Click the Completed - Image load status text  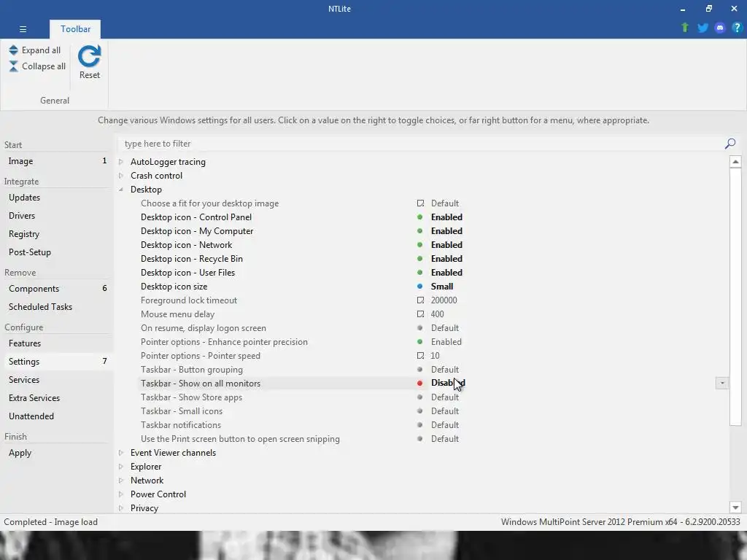pos(50,522)
